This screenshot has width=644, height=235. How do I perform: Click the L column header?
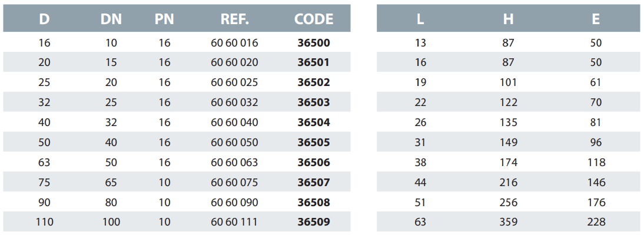click(420, 19)
